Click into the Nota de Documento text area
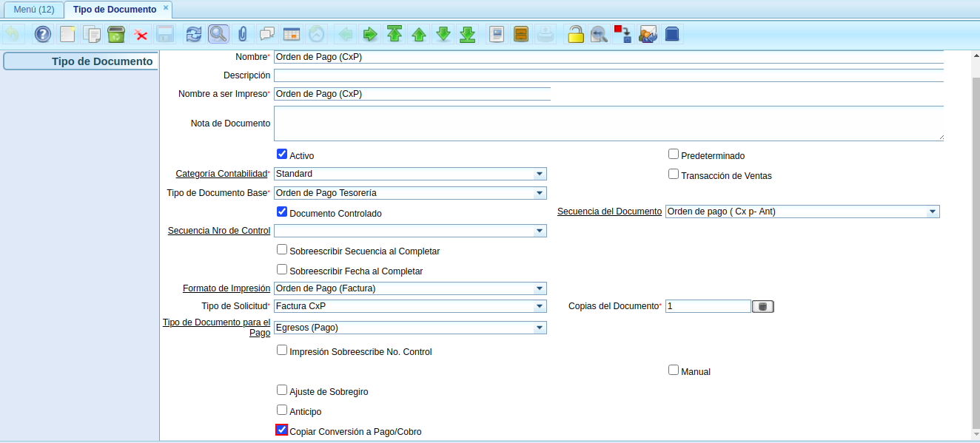 pos(608,124)
